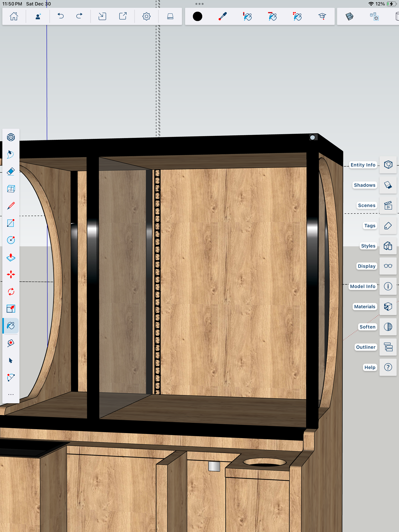Open the Entity Info panel
The width and height of the screenshot is (399, 532).
point(388,165)
